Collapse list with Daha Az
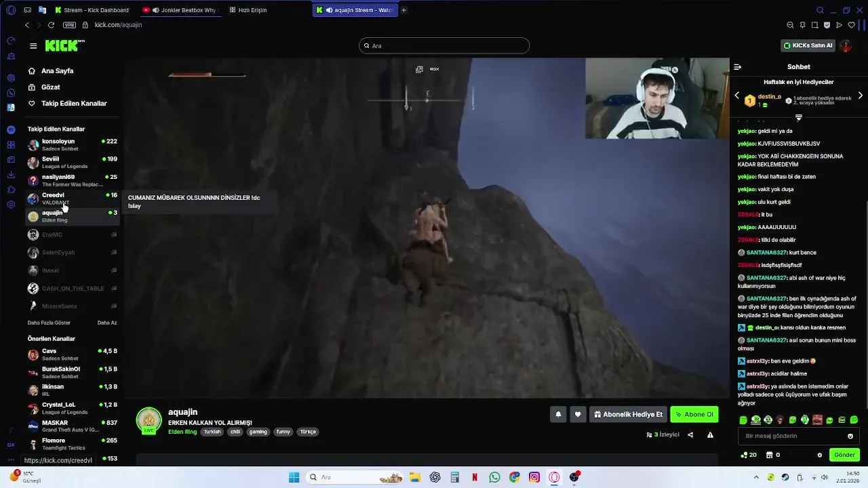The width and height of the screenshot is (868, 488). coord(107,323)
